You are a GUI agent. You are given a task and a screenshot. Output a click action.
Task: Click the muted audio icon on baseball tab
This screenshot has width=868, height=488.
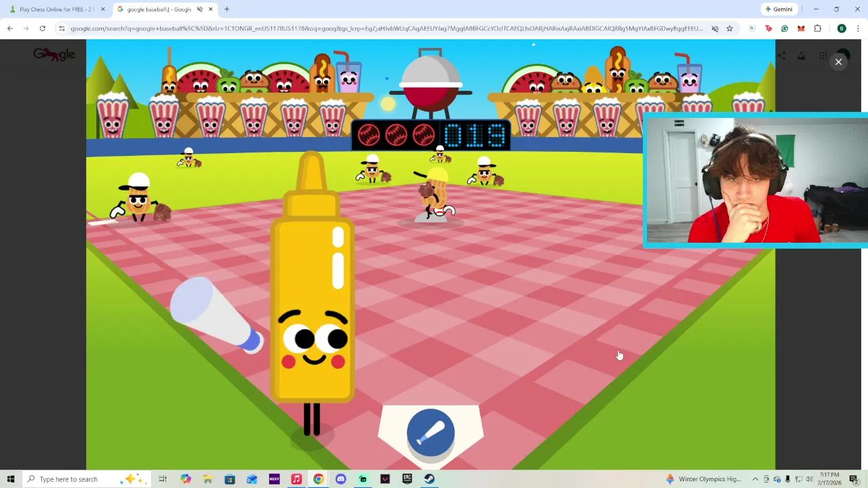point(199,9)
